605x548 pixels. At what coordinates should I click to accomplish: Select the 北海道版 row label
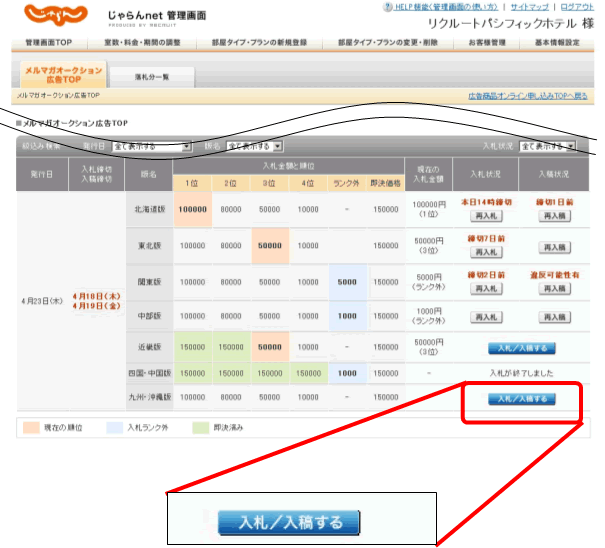pos(150,209)
